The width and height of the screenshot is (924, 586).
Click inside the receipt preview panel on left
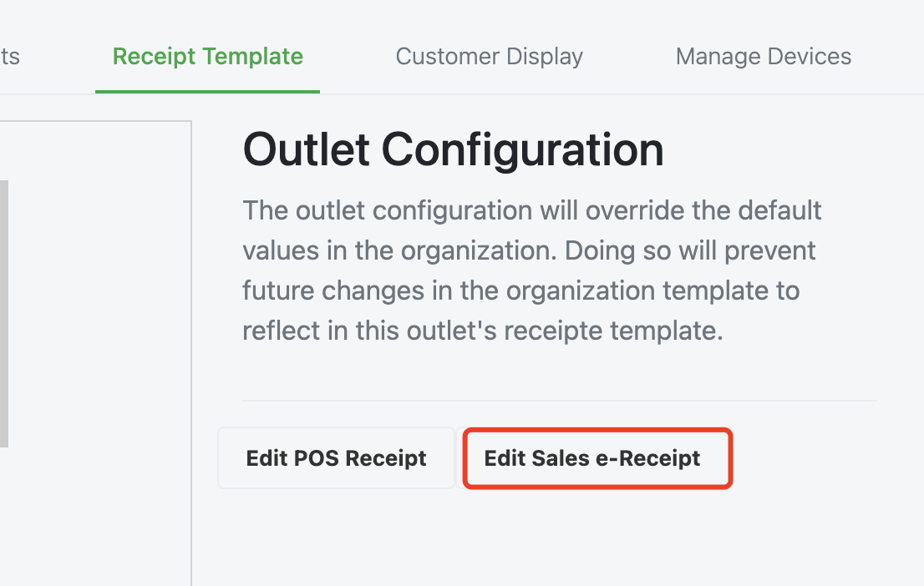pos(95,353)
